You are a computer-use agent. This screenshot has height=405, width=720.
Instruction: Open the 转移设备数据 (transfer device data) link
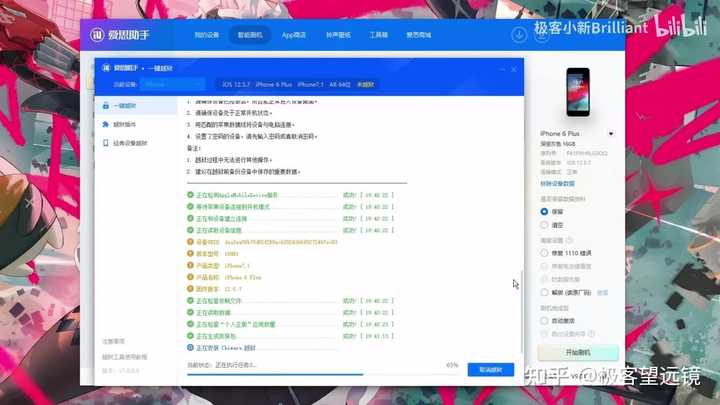pyautogui.click(x=557, y=184)
